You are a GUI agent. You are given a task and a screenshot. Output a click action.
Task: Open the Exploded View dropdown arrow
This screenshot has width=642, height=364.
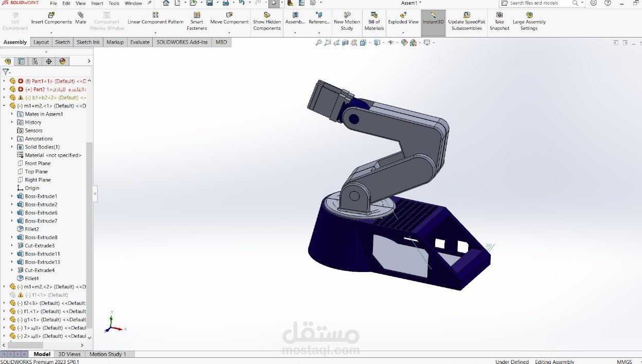[x=403, y=33]
